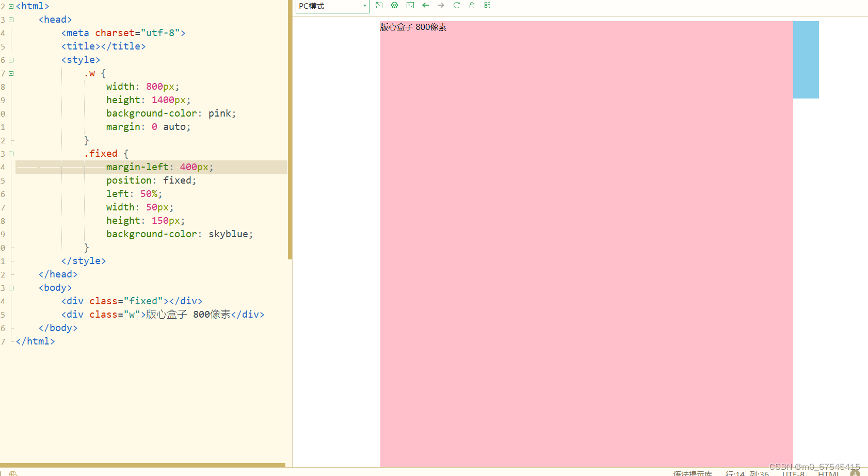
Task: Navigate back in the preview pane
Action: click(x=426, y=5)
